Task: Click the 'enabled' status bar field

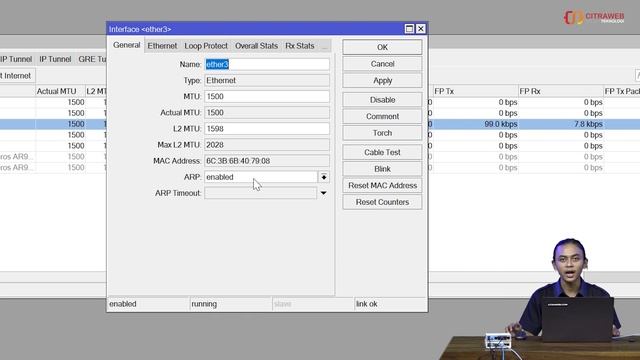Action: coord(148,304)
